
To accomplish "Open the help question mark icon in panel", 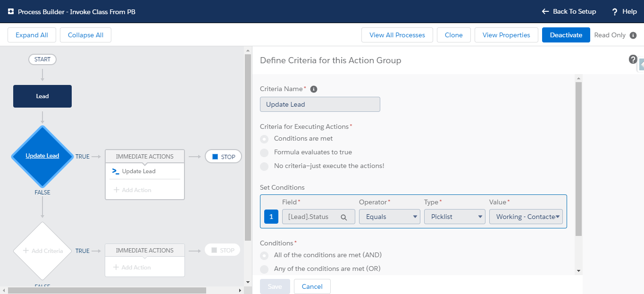I will [x=633, y=59].
